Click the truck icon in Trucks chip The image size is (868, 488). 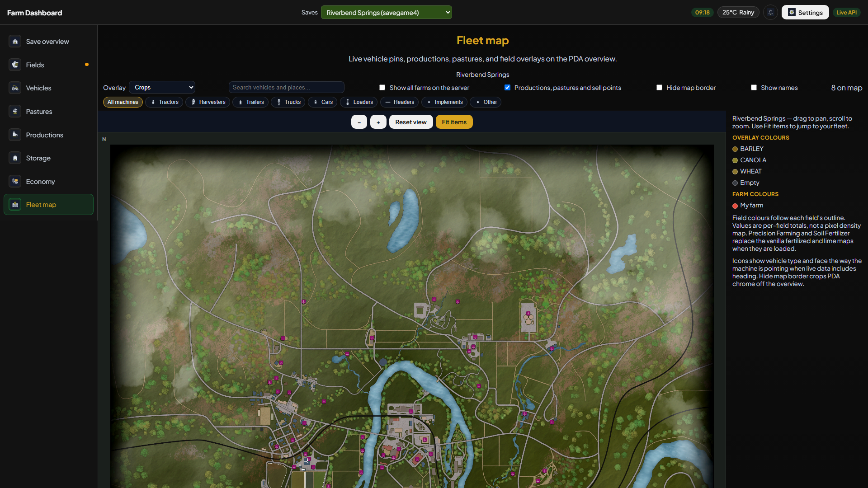click(x=279, y=102)
